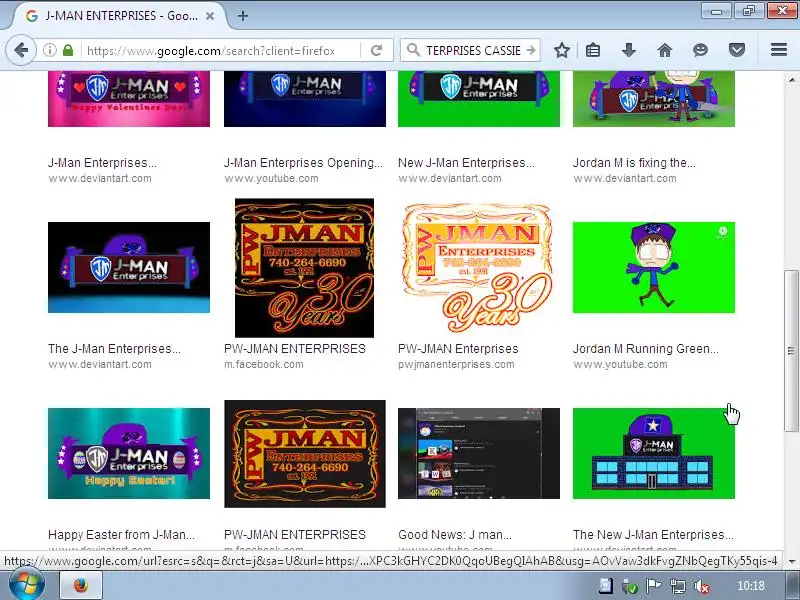Click the www.youtube.com source under Jordan M Running
The image size is (800, 600).
620,364
